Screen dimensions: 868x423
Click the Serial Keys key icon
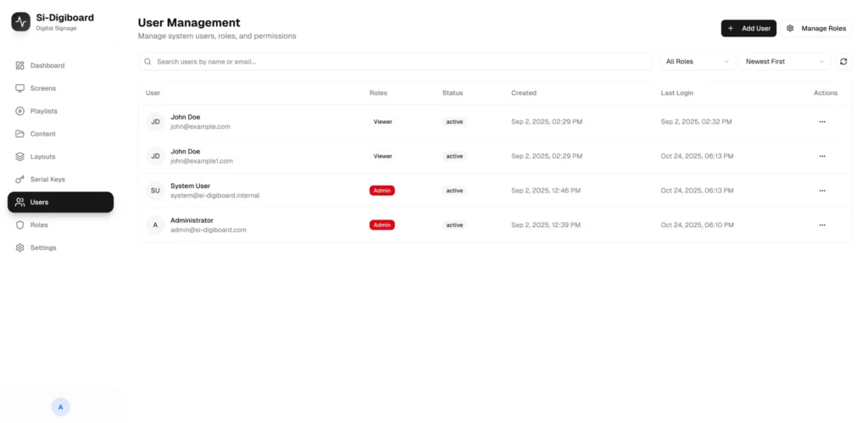coord(20,180)
